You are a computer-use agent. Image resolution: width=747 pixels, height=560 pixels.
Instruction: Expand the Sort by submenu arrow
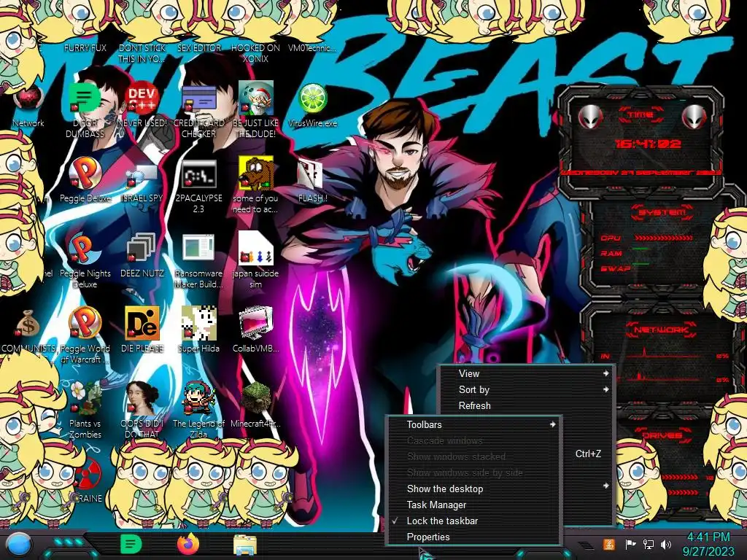tap(606, 389)
